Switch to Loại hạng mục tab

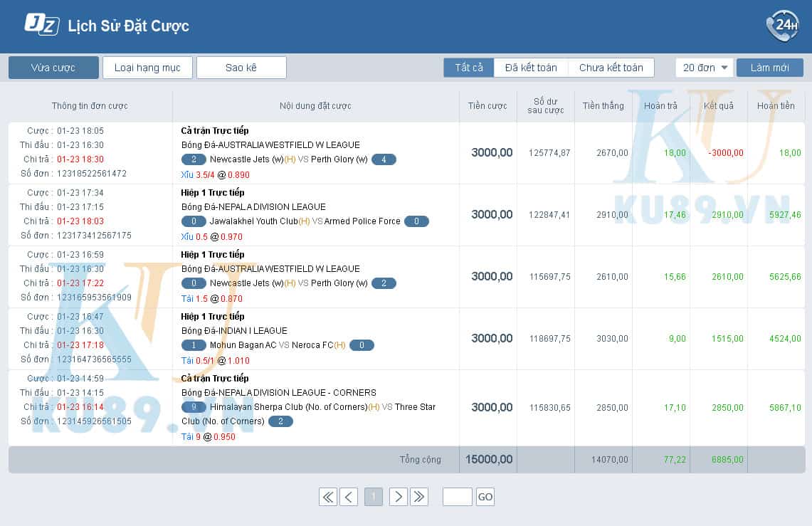point(147,68)
